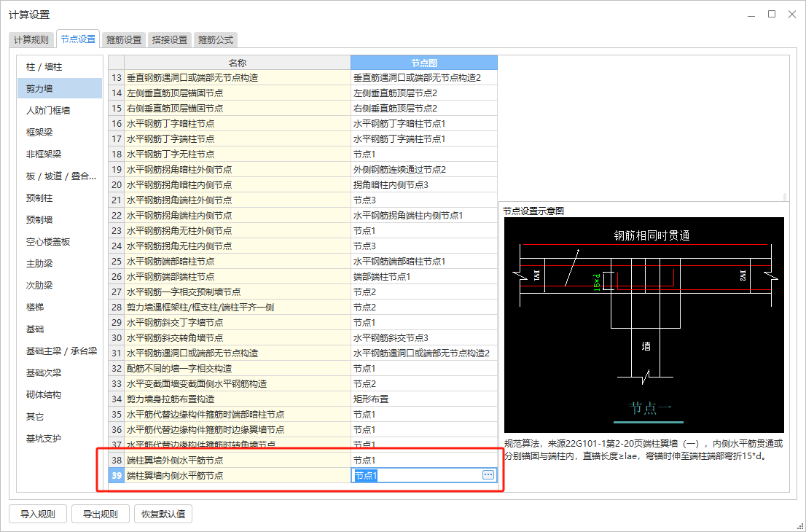Click the 导入规则 button

[x=37, y=514]
